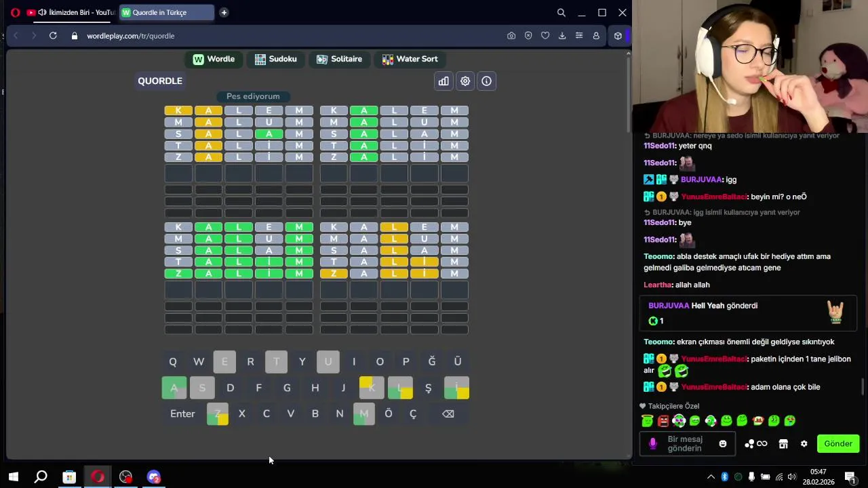The width and height of the screenshot is (868, 488).
Task: Open Opera easy setup sliders icon
Action: [x=579, y=36]
